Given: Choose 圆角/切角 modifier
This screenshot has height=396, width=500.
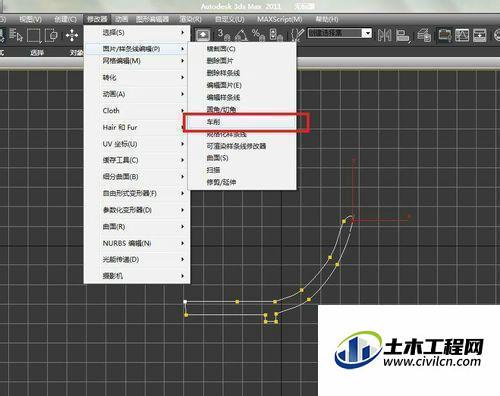Looking at the screenshot, I should click(x=242, y=109).
